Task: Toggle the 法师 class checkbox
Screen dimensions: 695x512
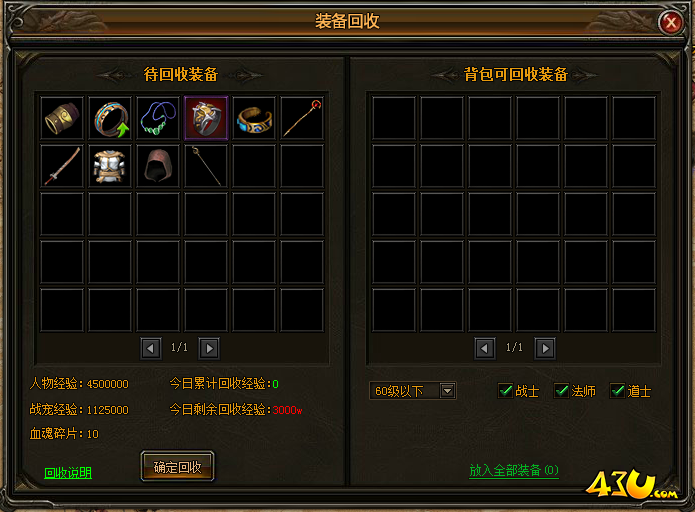Action: tap(561, 391)
